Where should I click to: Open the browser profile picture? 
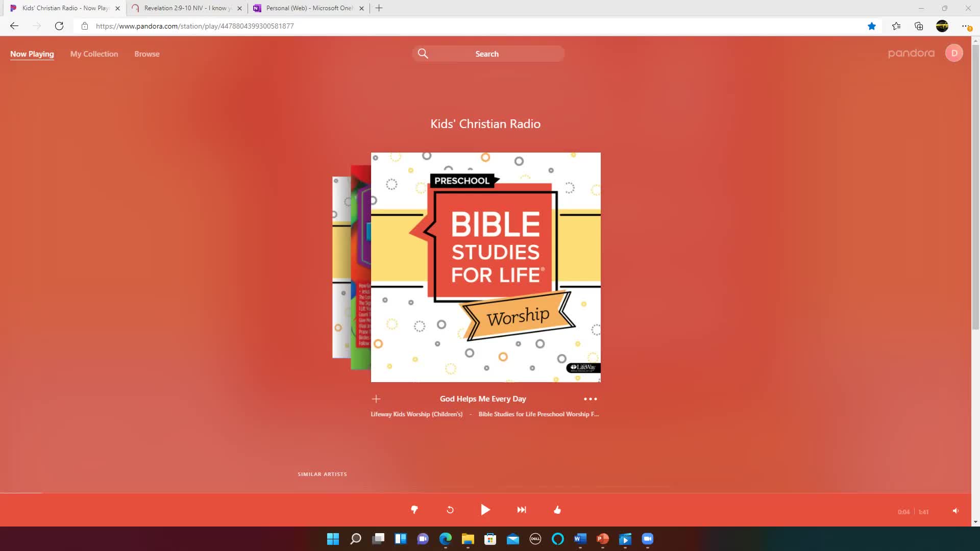click(x=942, y=26)
